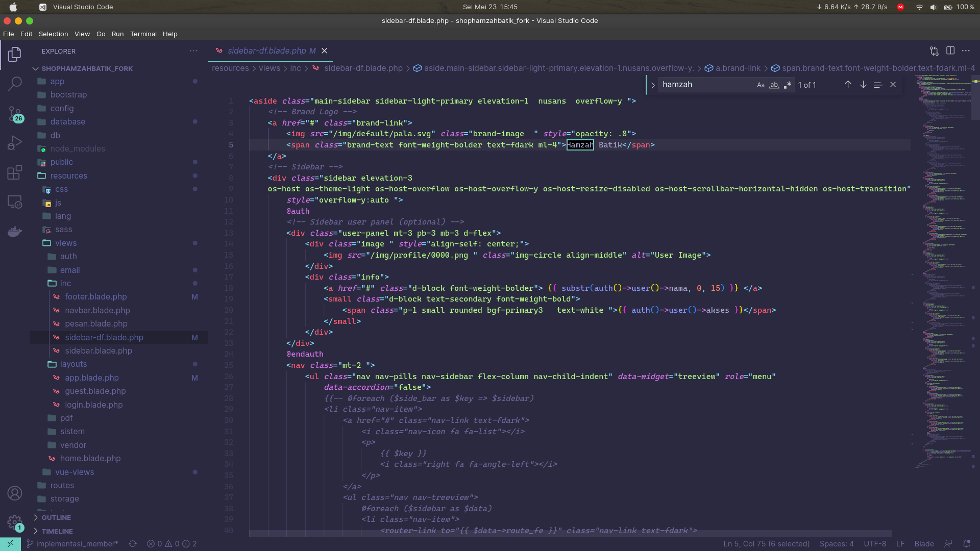Go to next search match arrow
This screenshot has height=551, width=980.
click(x=863, y=85)
